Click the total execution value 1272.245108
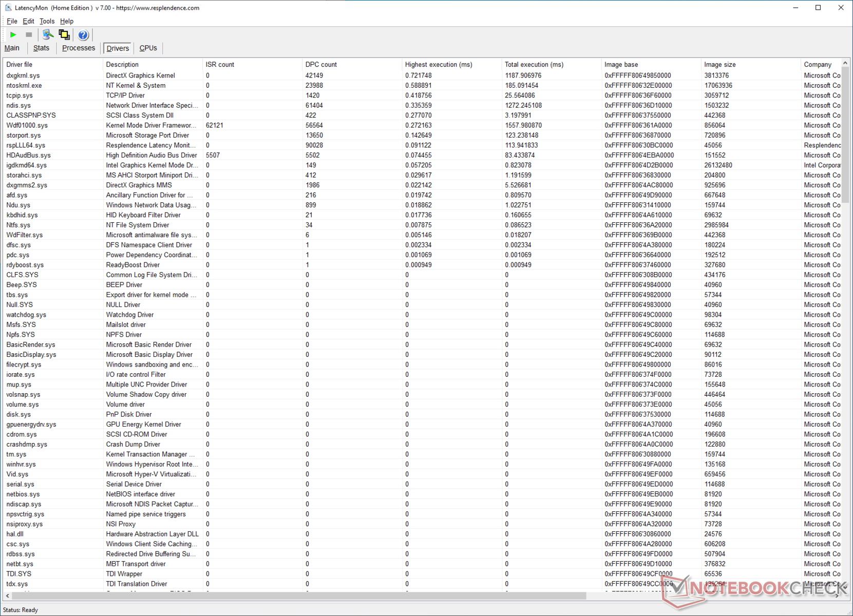Viewport: 853px width, 616px height. click(523, 106)
